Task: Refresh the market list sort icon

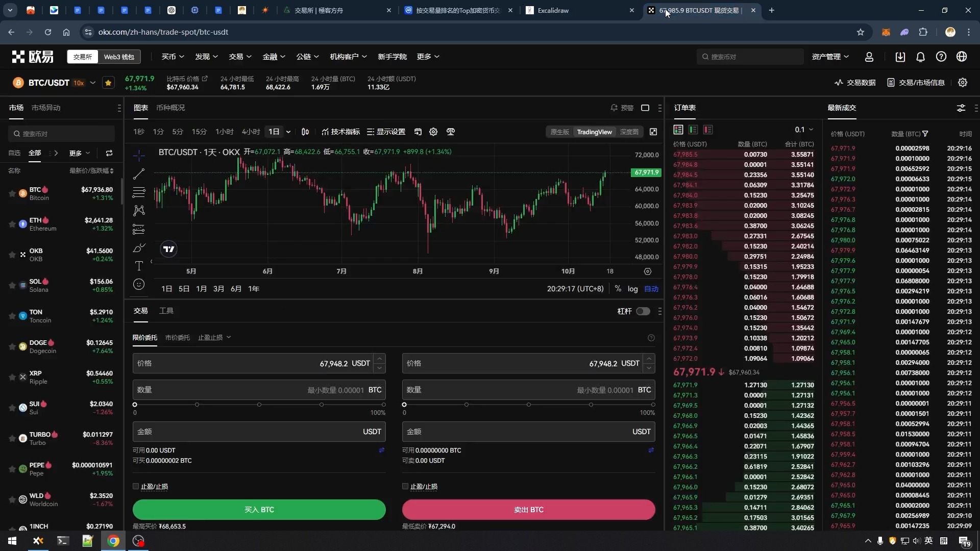Action: coord(109,153)
